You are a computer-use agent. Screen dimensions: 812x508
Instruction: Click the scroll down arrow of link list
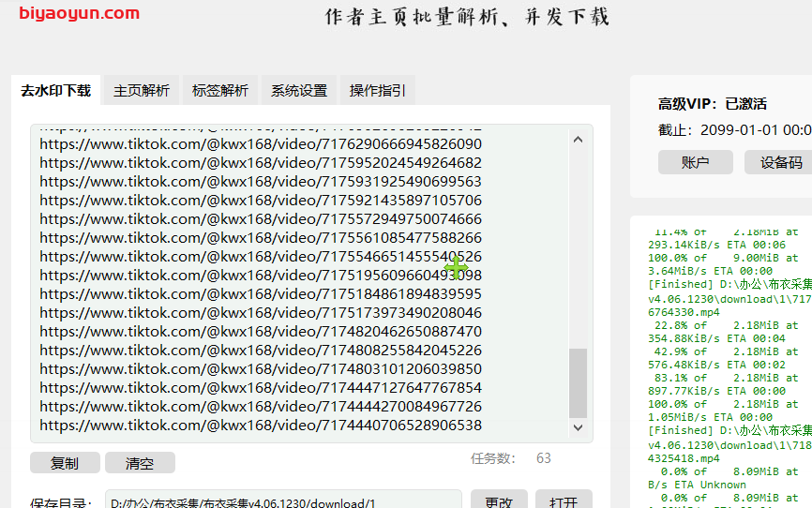(x=578, y=427)
